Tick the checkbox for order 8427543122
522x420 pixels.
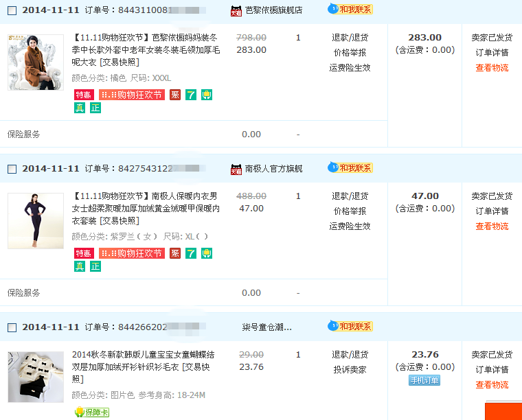click(12, 169)
